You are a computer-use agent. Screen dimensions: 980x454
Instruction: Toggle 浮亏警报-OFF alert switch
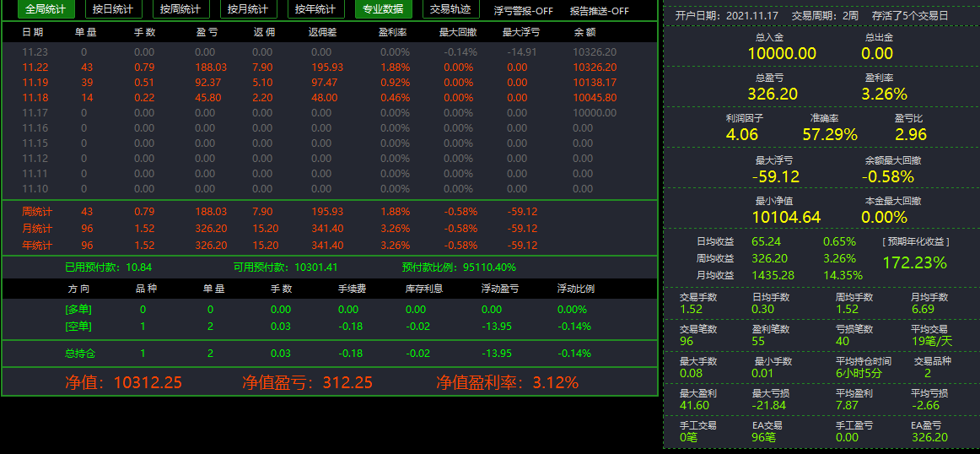[x=523, y=11]
